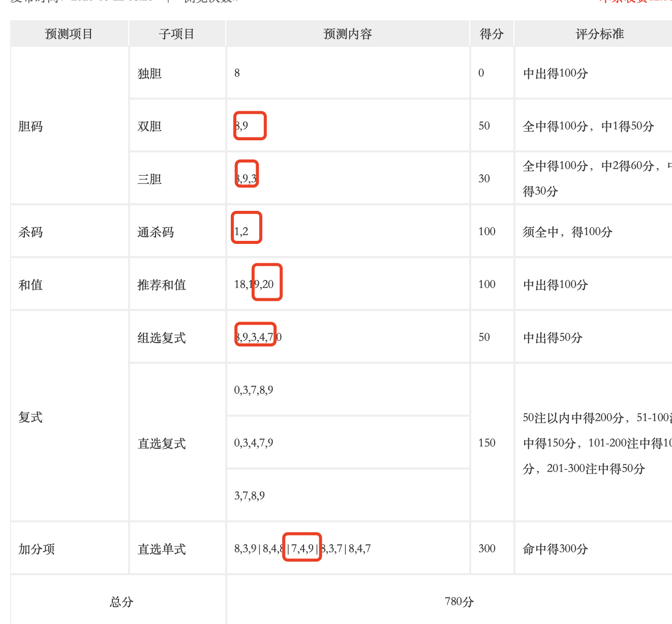Click the 780分 total score
Image resolution: width=672 pixels, height=624 pixels.
[459, 602]
